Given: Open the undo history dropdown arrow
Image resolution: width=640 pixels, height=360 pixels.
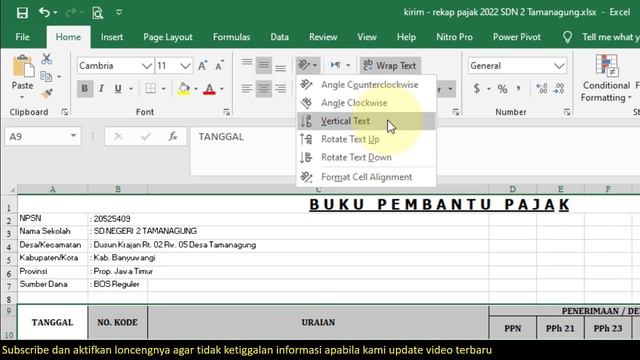Looking at the screenshot, I should (x=56, y=13).
